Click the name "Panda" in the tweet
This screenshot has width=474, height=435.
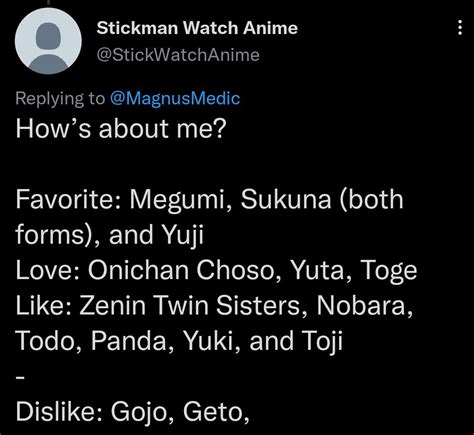coord(128,341)
